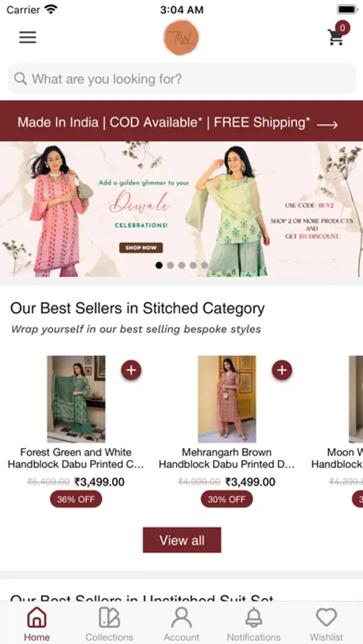The width and height of the screenshot is (363, 644).
Task: Select second carousel page dot
Action: (170, 265)
